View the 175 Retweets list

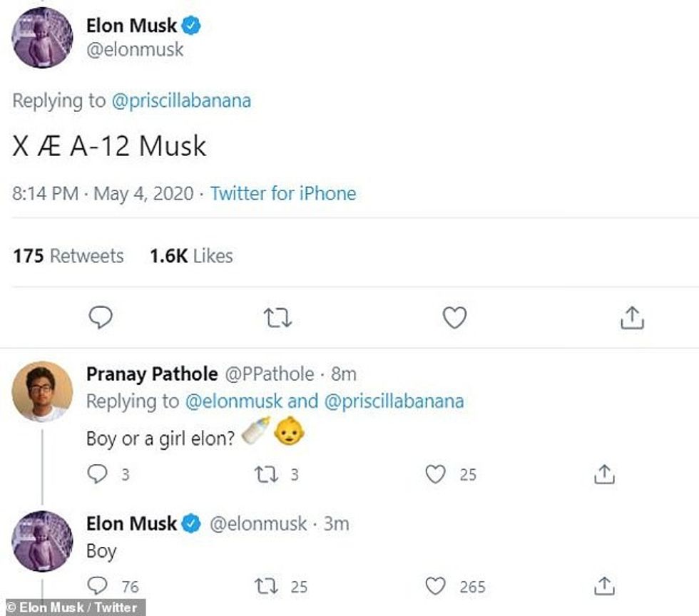point(66,256)
